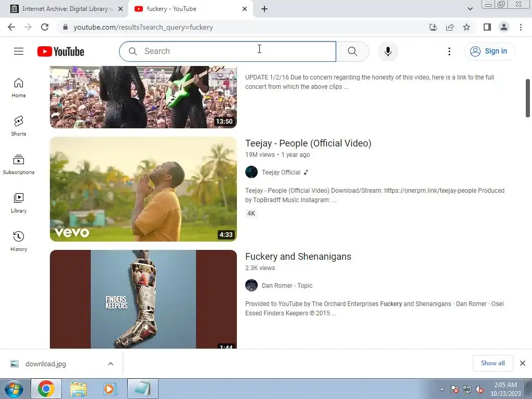Image resolution: width=532 pixels, height=399 pixels.
Task: Open Dan Romer - Topic channel avatar
Action: pyautogui.click(x=251, y=285)
